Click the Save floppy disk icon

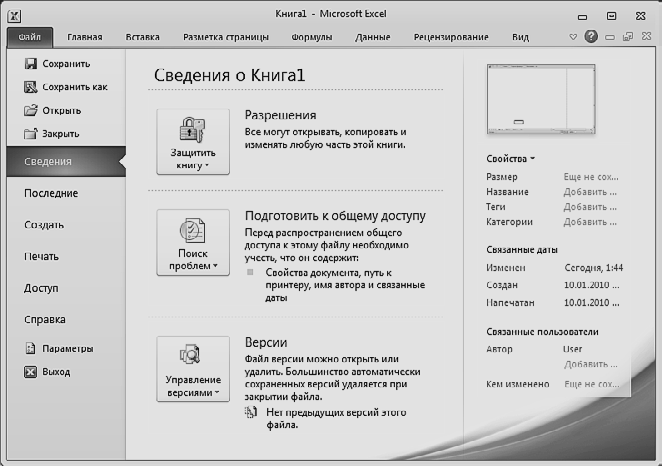coord(30,64)
